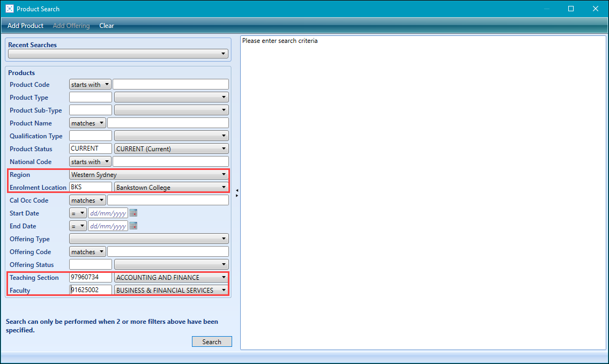Viewport: 609px width, 364px height.
Task: Open the Faculty BUSINESS & FINANCIAL SERVICES dropdown
Action: 172,290
